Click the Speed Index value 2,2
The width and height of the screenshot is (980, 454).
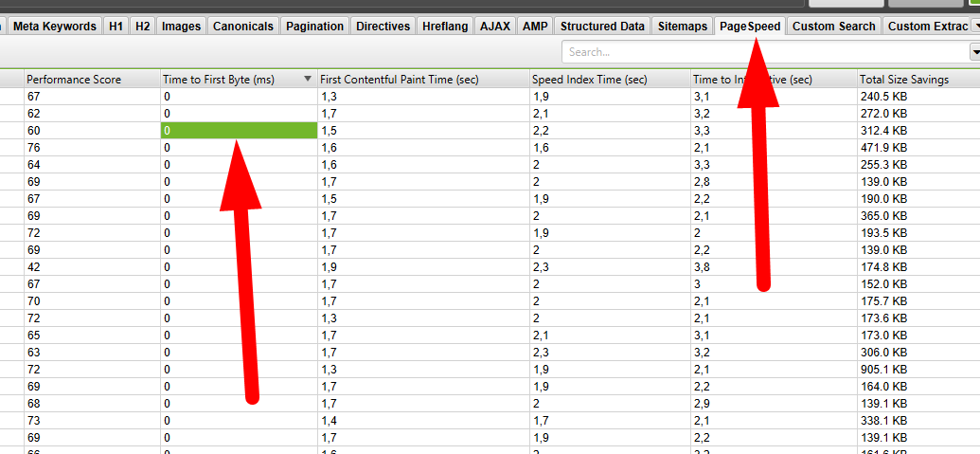click(x=610, y=131)
